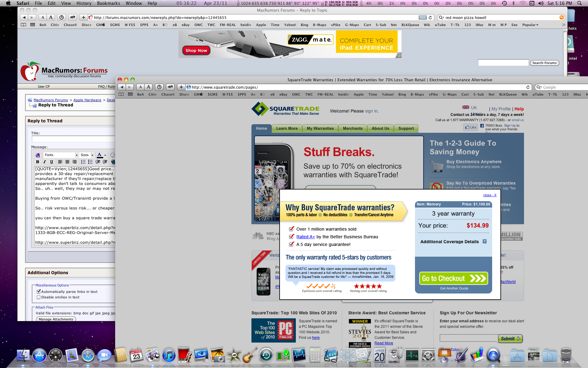Click the Facebook Like button
The width and height of the screenshot is (588, 368).
(x=470, y=127)
